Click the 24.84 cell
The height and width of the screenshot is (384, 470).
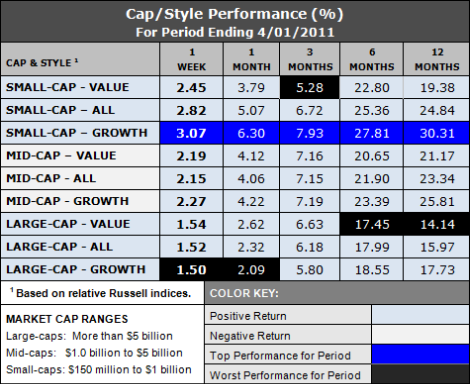click(437, 110)
